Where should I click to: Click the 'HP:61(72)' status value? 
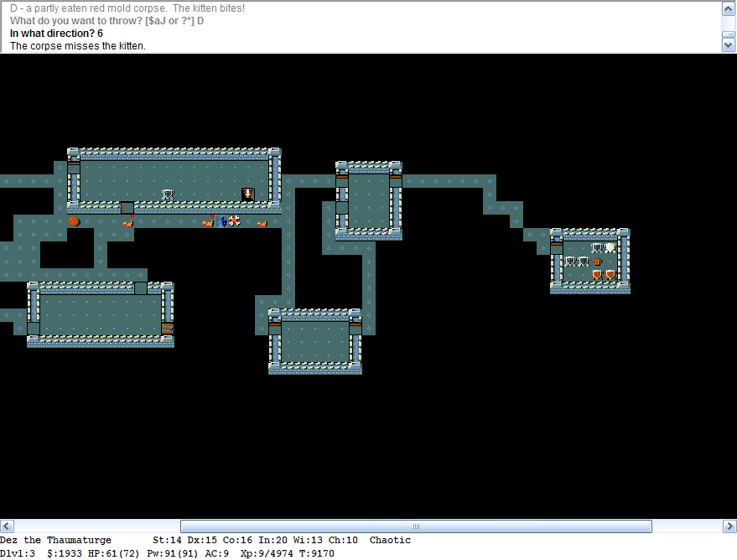(x=114, y=553)
